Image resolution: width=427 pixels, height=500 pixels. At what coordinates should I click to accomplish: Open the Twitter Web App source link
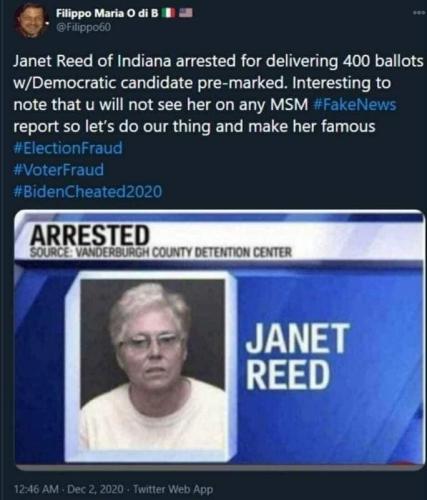coord(173,489)
